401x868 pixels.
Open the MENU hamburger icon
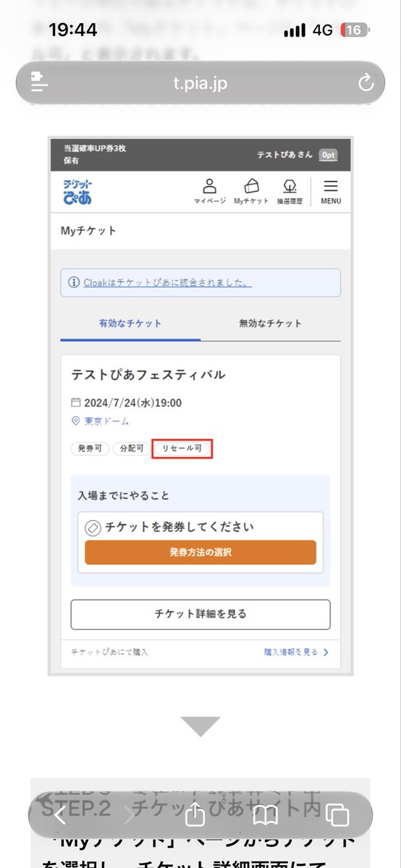coord(331,192)
